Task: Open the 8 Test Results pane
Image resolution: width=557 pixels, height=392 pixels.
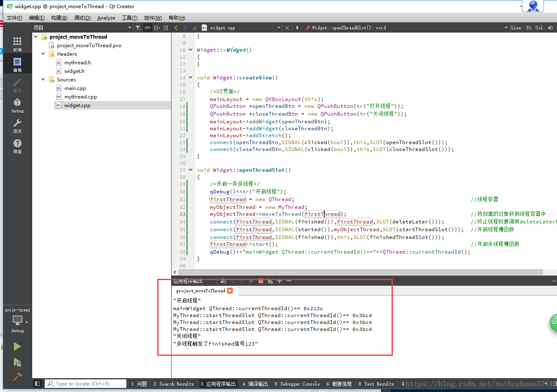Action: click(x=376, y=383)
